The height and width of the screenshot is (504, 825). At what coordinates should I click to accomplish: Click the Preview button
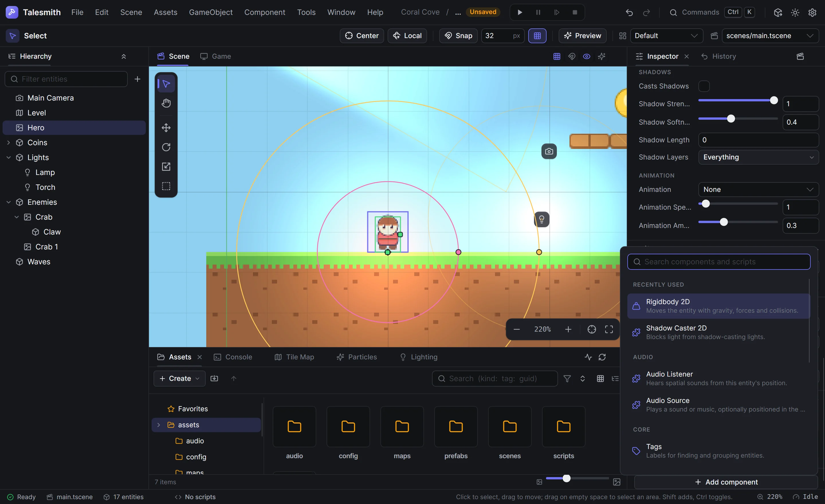582,36
